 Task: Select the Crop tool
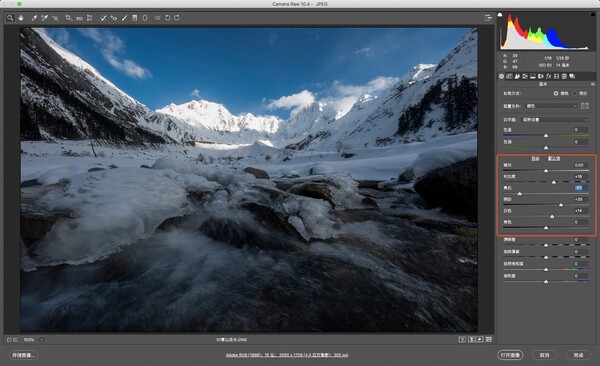(x=68, y=18)
